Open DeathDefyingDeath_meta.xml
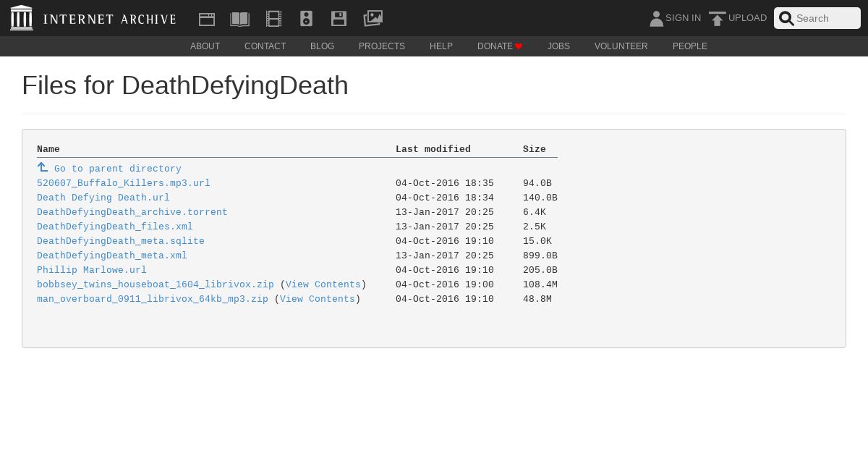 click(x=112, y=256)
